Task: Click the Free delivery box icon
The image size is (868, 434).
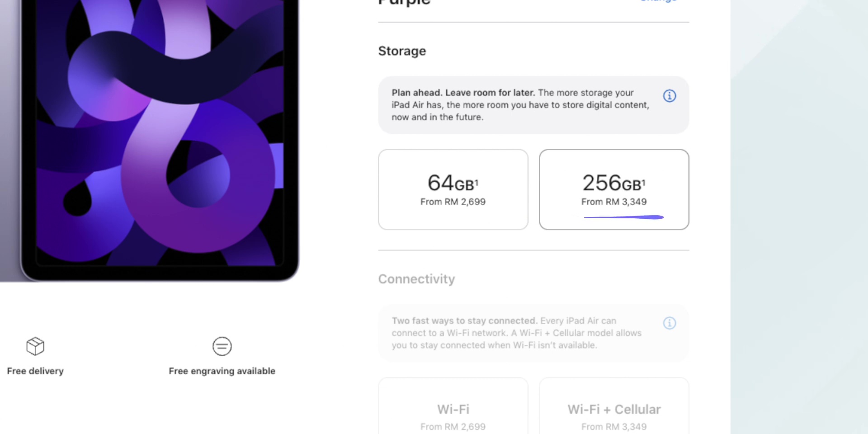Action: pos(35,346)
